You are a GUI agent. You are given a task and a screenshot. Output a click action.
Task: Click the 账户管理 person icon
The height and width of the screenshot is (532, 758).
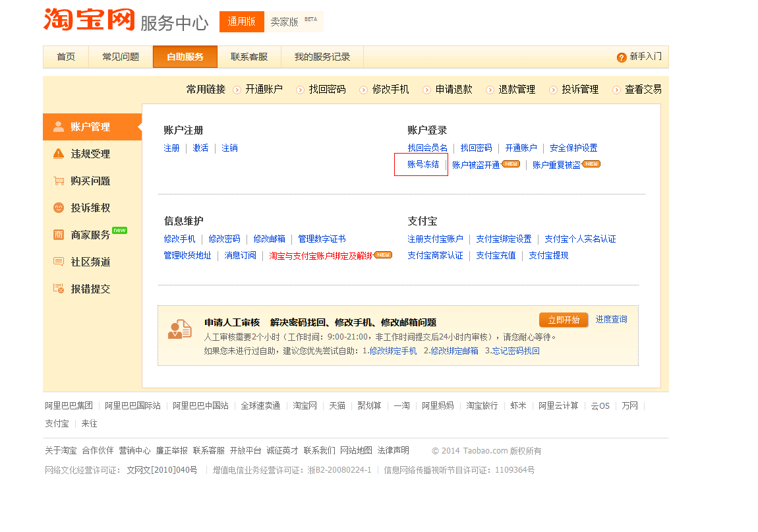pyautogui.click(x=59, y=127)
